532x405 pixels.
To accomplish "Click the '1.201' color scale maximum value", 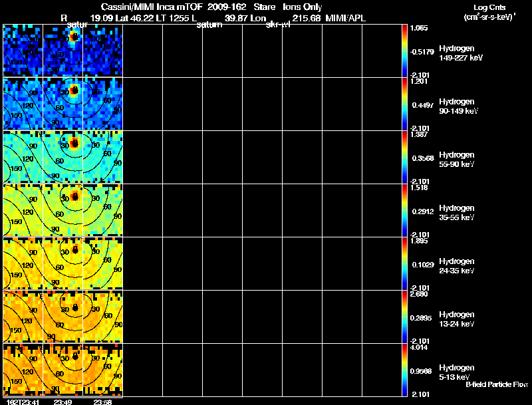I will [419, 81].
